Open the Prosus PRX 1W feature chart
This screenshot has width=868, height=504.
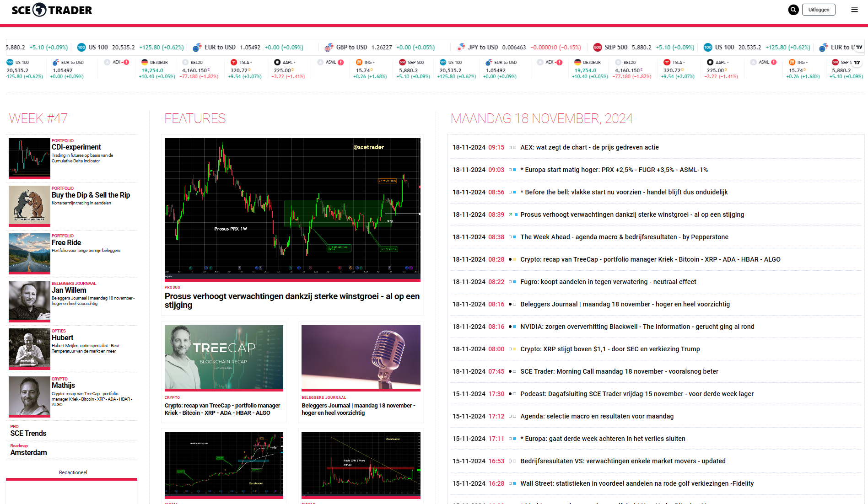[292, 209]
